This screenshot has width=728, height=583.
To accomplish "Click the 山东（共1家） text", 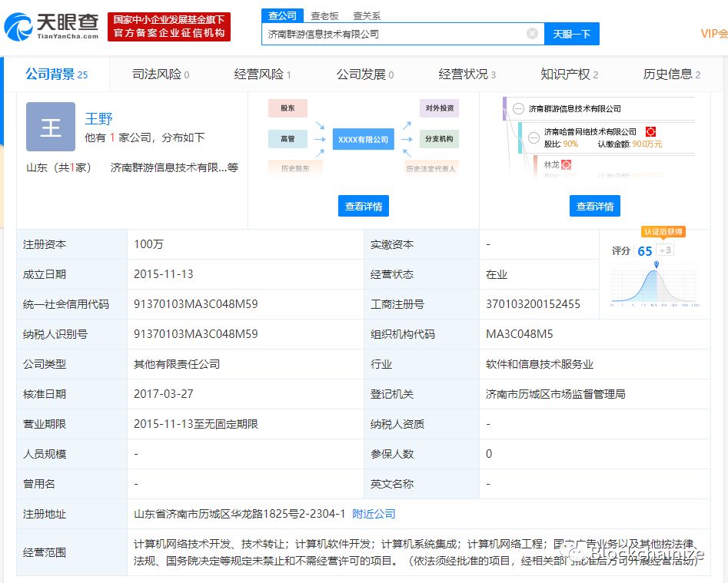I will pyautogui.click(x=59, y=167).
